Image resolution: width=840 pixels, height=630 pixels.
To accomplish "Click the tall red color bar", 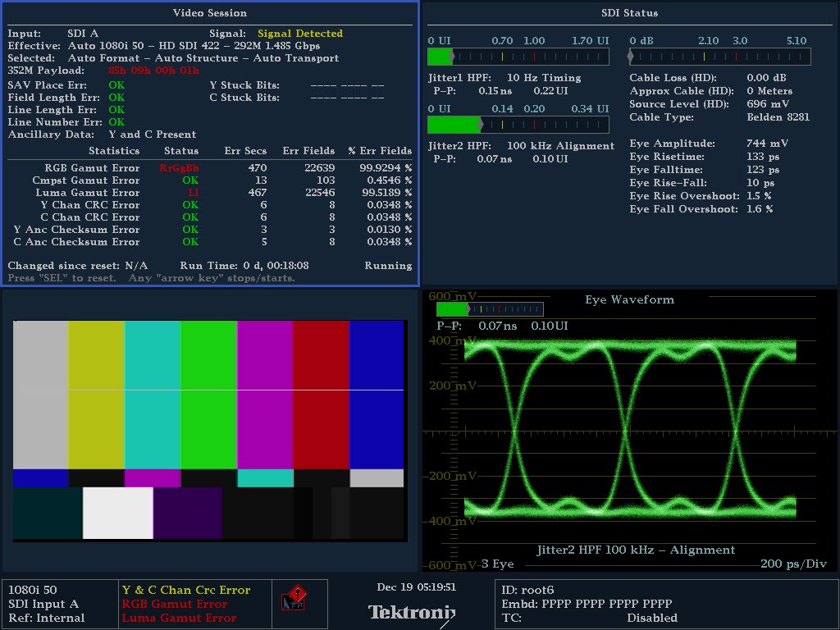I will click(322, 395).
